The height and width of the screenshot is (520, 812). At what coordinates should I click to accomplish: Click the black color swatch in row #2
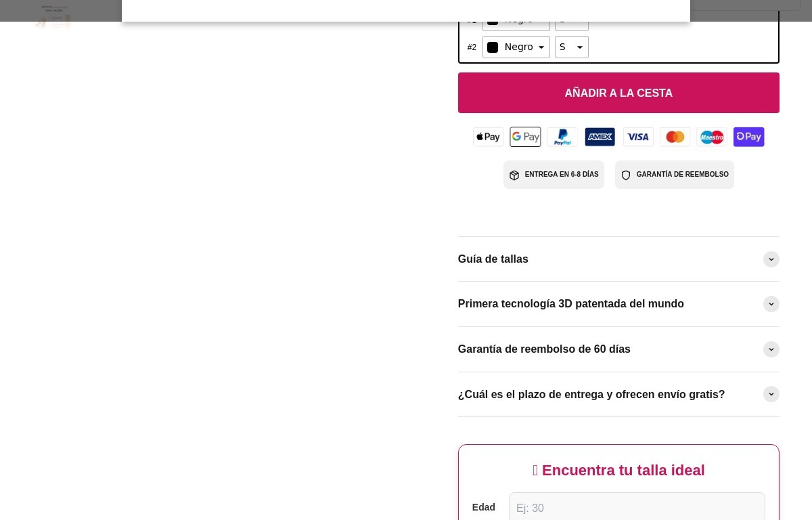point(493,47)
